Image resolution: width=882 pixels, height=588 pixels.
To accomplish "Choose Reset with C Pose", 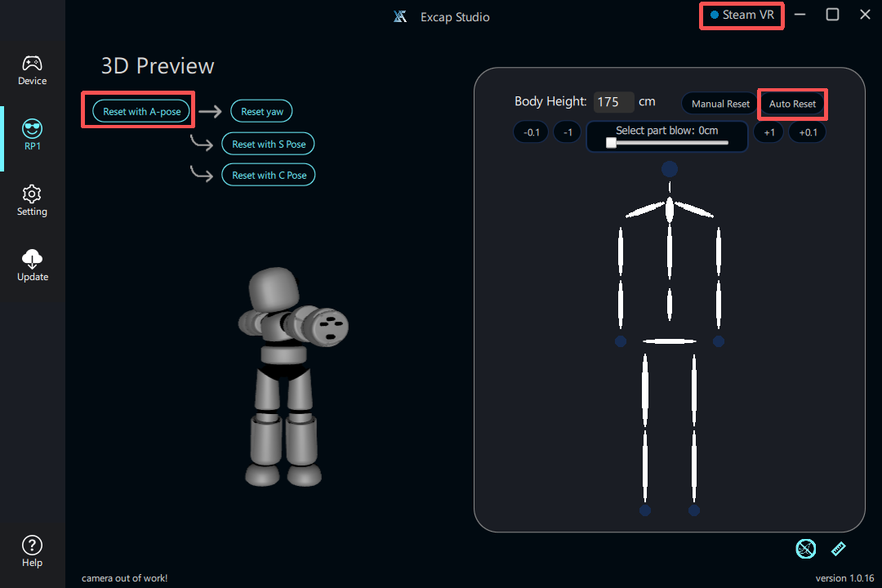I will pyautogui.click(x=269, y=175).
